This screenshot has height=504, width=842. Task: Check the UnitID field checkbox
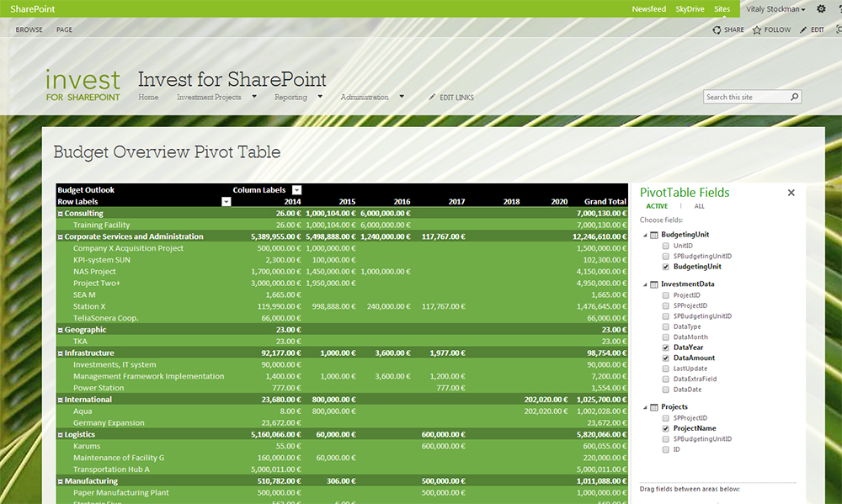666,246
